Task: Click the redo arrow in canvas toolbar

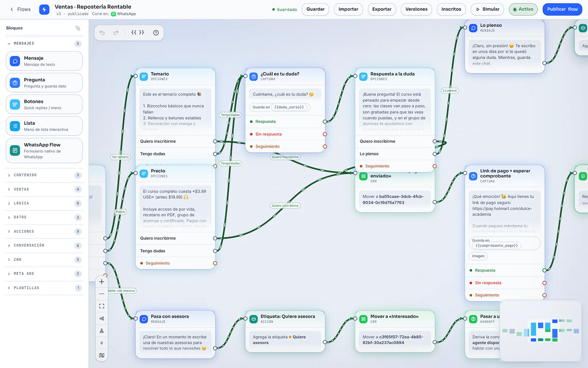Action: pyautogui.click(x=116, y=33)
